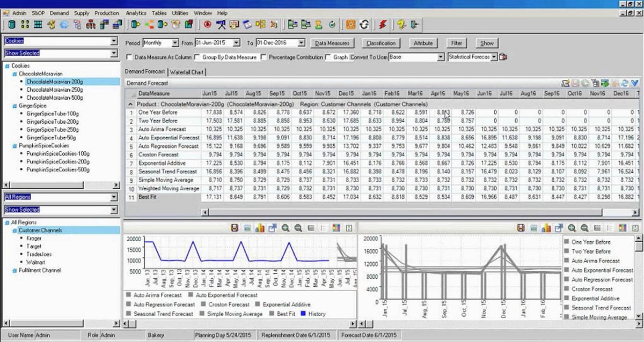
Task: Click the bar chart icon above the History chart
Action: pyautogui.click(x=260, y=228)
